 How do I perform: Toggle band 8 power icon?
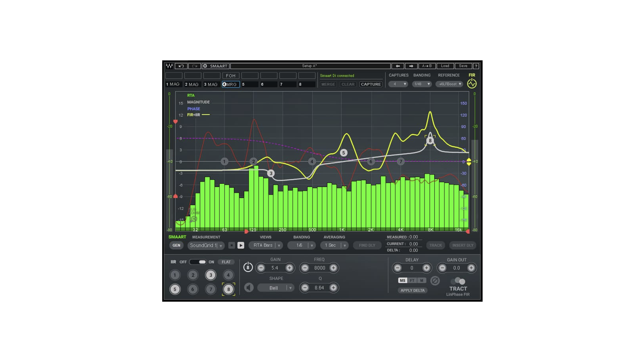pos(248,267)
